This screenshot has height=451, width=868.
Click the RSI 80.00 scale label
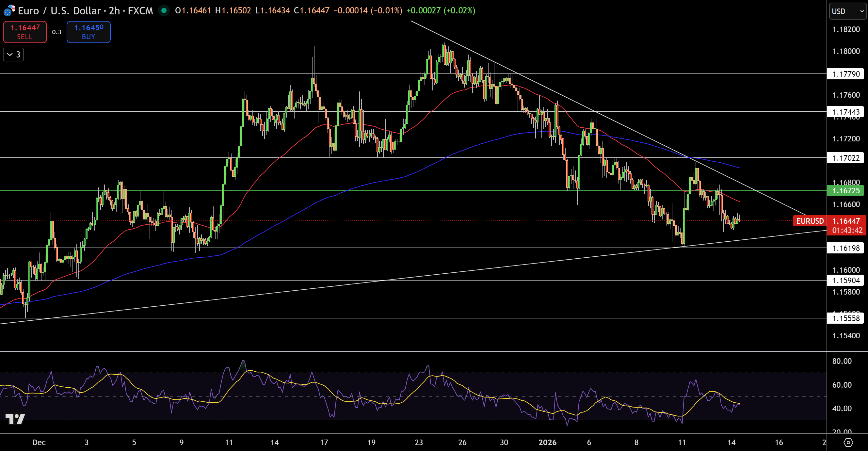click(842, 361)
